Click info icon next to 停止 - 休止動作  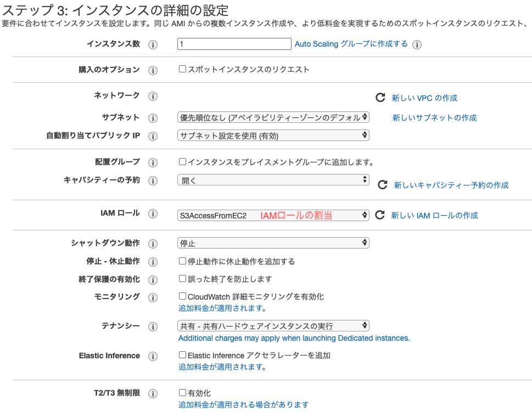tap(153, 262)
